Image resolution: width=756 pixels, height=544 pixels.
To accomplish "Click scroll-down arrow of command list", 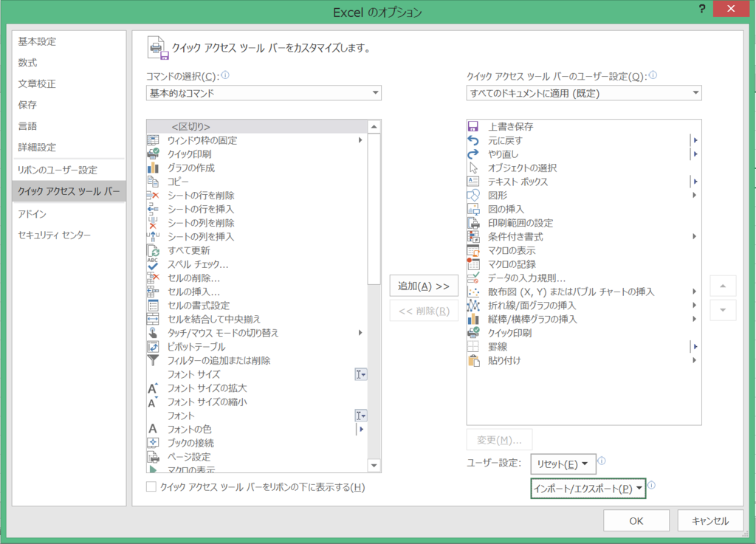I will [374, 466].
